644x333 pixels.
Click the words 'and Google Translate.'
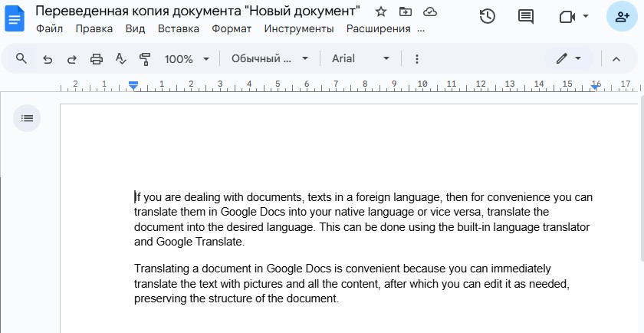point(189,242)
